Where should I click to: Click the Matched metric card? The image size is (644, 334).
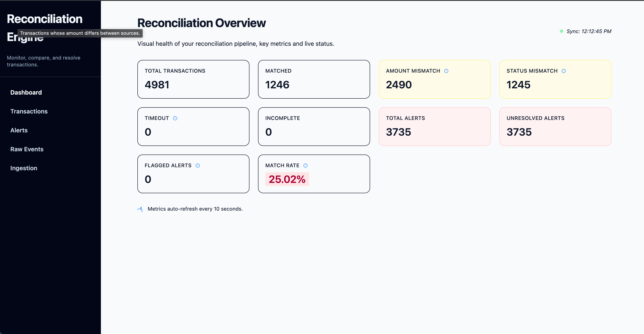[x=314, y=79]
